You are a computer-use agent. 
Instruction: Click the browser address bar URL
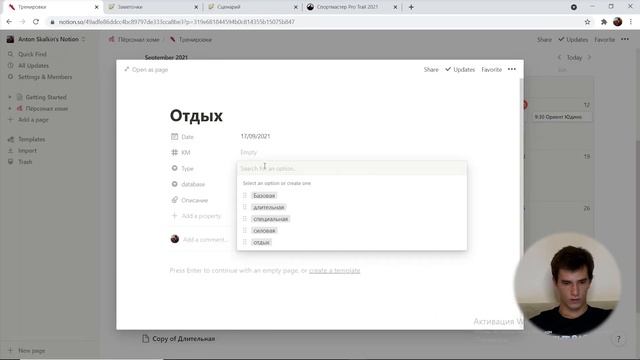[x=176, y=22]
